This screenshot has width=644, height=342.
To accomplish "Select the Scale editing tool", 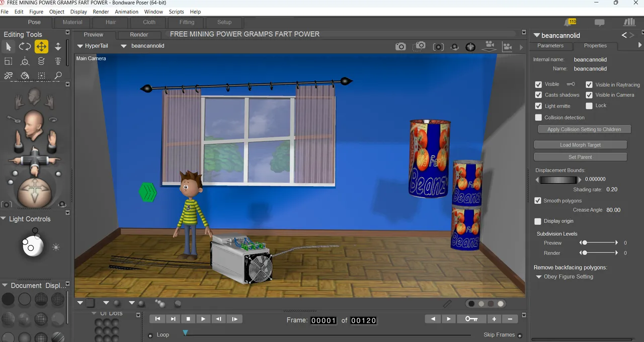I will coord(9,61).
